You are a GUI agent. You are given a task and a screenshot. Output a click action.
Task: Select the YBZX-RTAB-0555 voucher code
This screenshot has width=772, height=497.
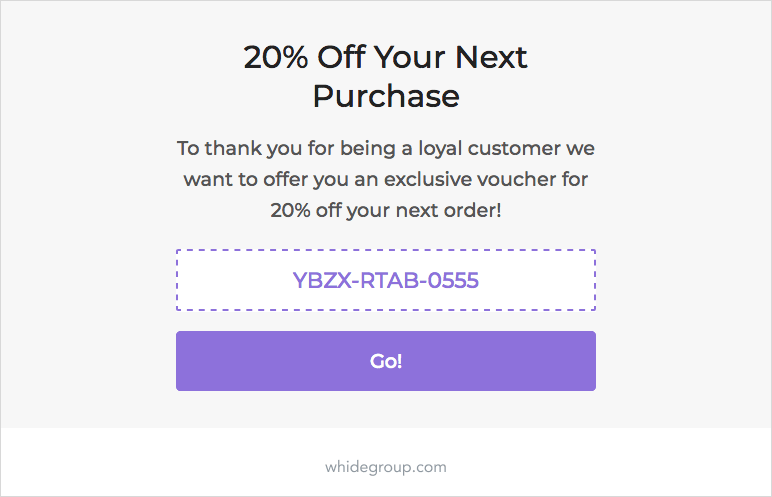tap(386, 280)
